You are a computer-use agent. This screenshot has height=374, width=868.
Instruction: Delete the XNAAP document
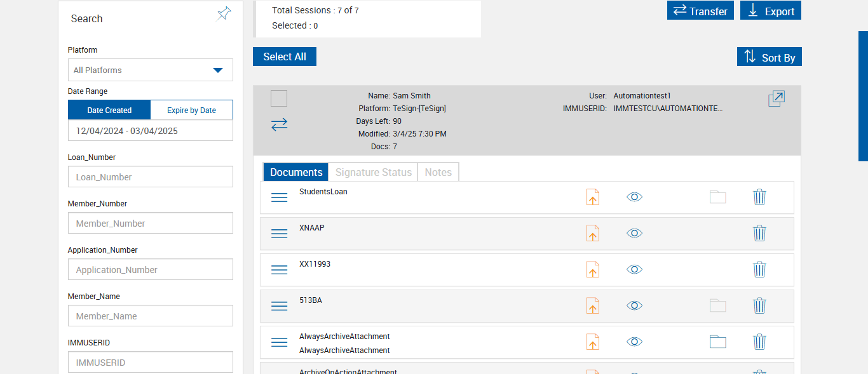click(759, 233)
